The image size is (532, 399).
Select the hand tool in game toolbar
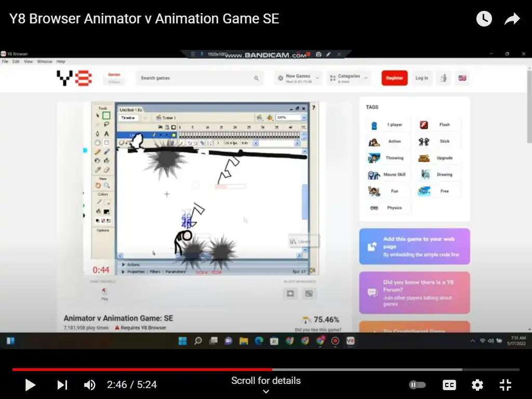tap(98, 185)
